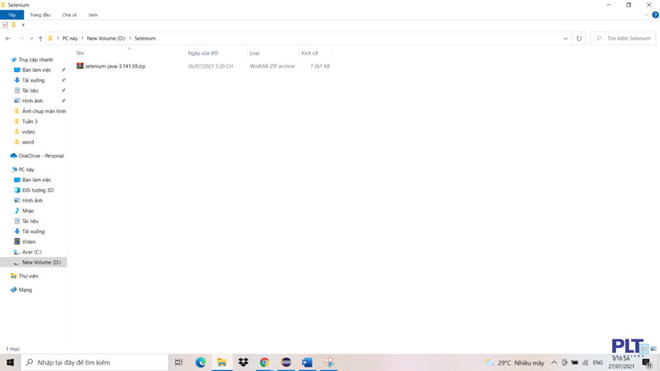Open the video folder in quick access
The height and width of the screenshot is (371, 660).
pos(28,132)
